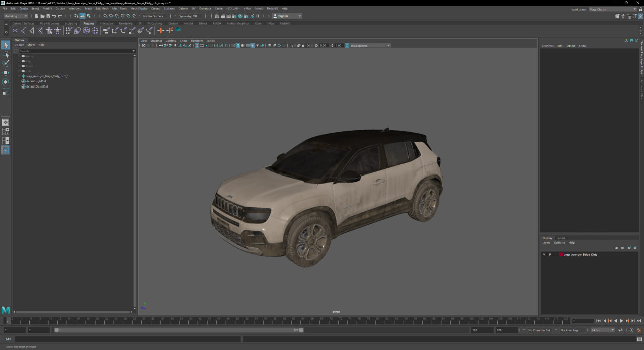644x350 pixels.
Task: Lock the workspace with padlock icon
Action: (x=641, y=9)
